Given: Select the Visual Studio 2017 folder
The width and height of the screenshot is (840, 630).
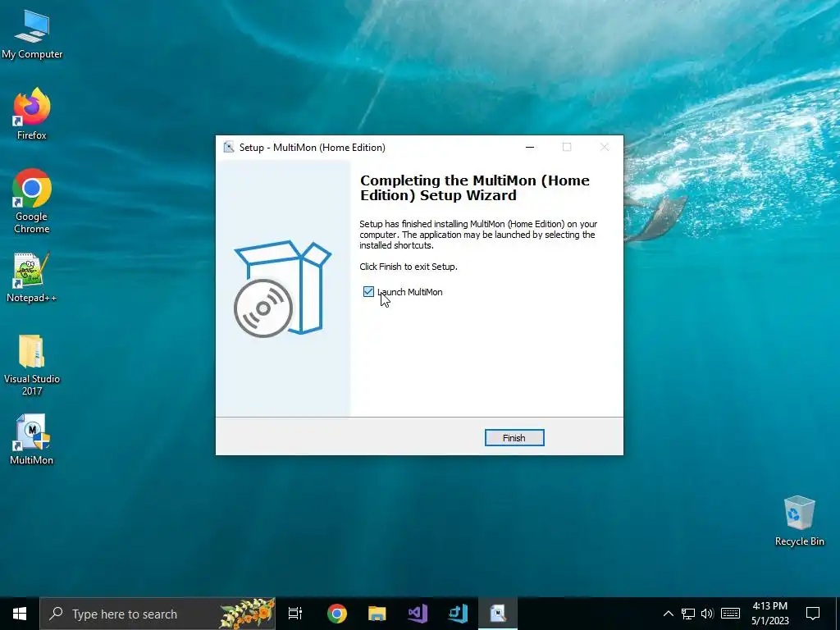Looking at the screenshot, I should pos(32,365).
